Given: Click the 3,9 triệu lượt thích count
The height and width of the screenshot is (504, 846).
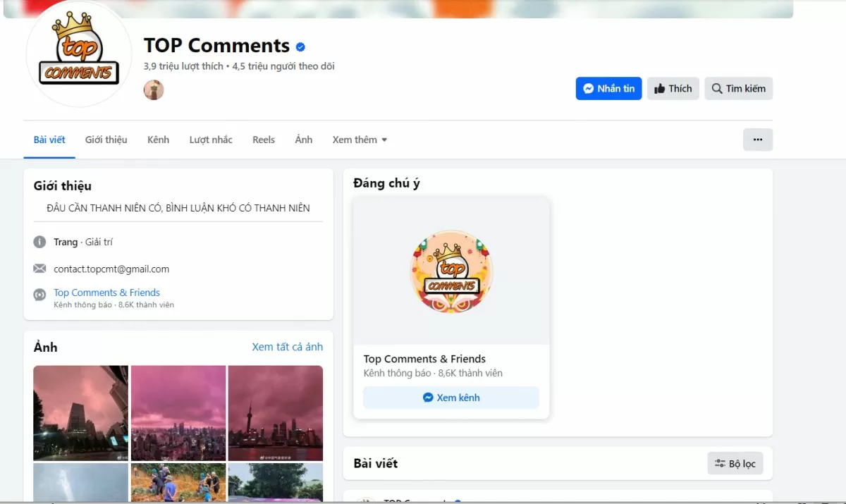Looking at the screenshot, I should [183, 66].
